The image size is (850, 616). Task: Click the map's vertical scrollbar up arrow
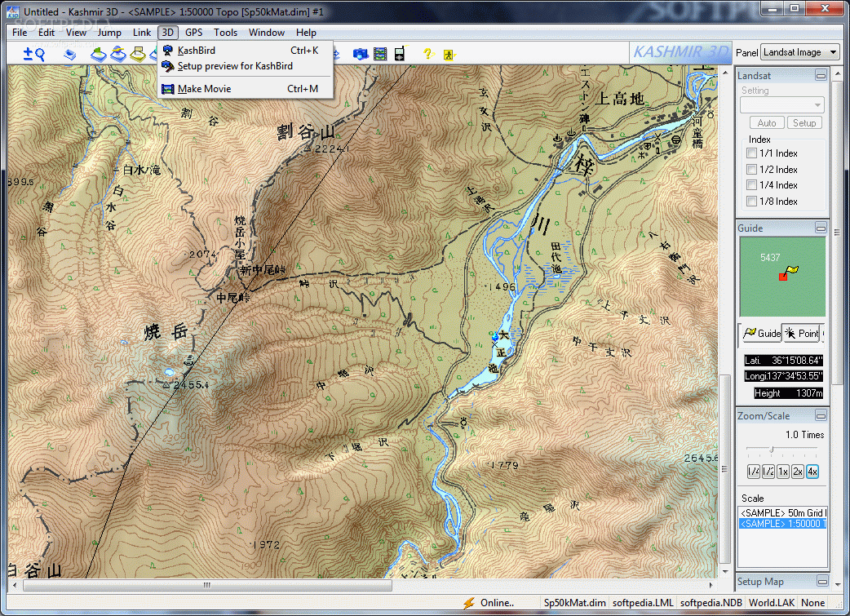pos(725,72)
